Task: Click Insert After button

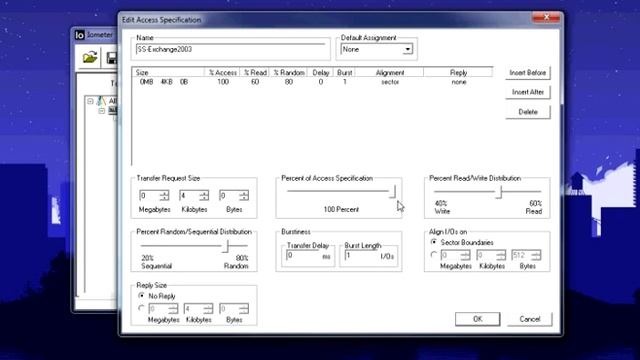Action: click(527, 92)
